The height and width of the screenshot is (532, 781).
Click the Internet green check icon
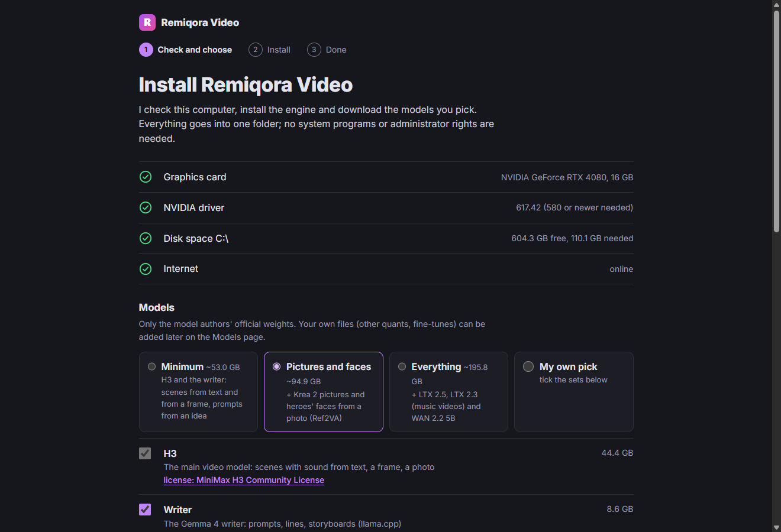click(x=146, y=269)
